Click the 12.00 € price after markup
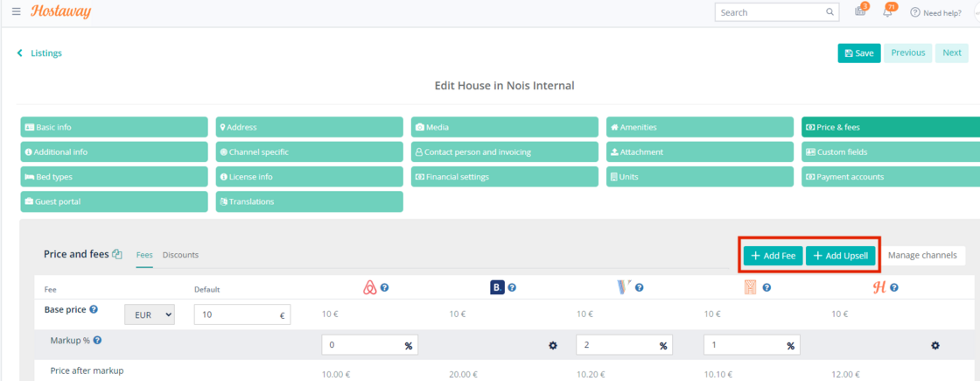The image size is (980, 381). pos(845,375)
